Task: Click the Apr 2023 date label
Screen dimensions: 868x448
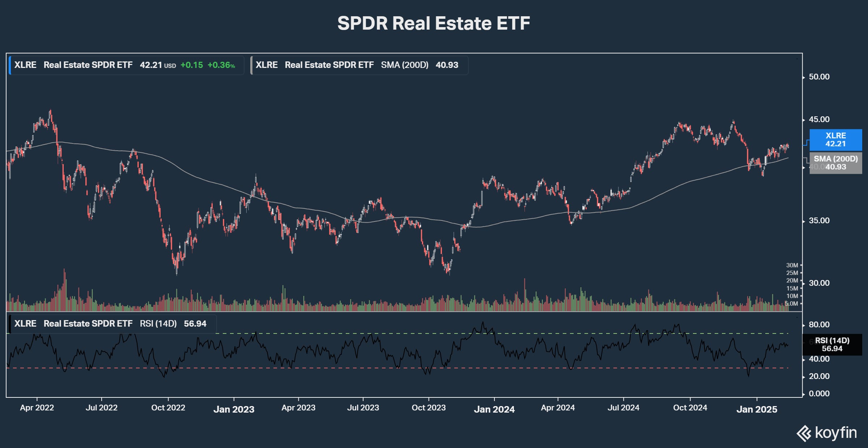Action: click(298, 408)
